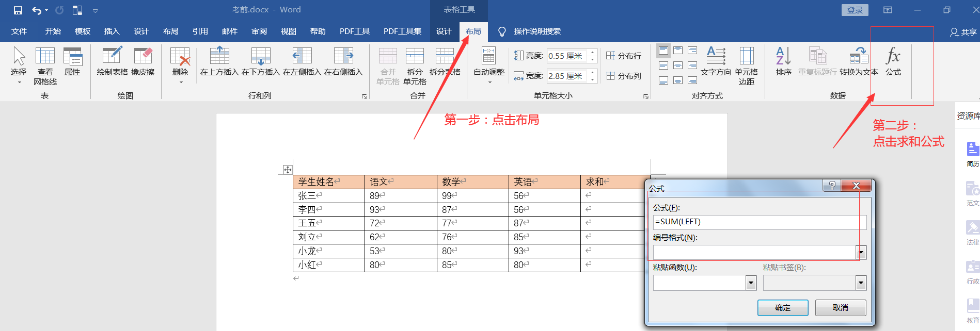Open the Paste function (粘贴函数) dropdown
The image size is (980, 331).
point(751,283)
